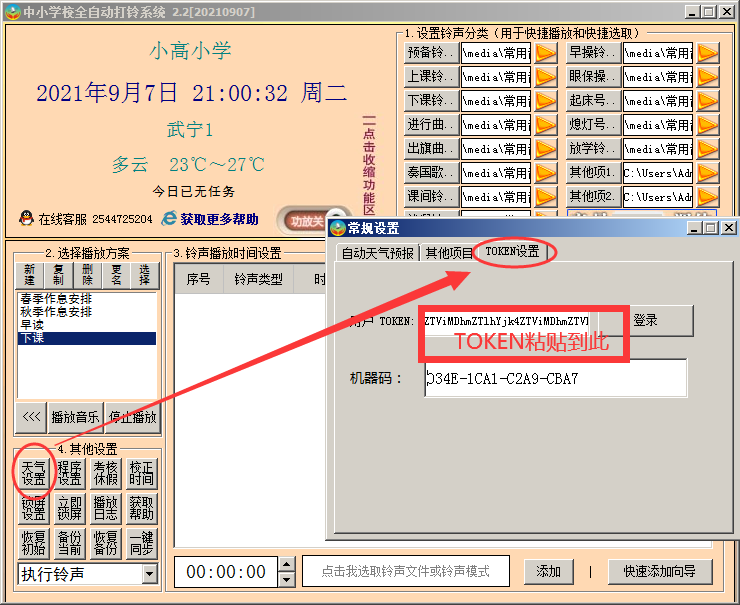Screen dimensions: 740x605
Task: Click the 熄灯号 category button
Action: tap(593, 125)
